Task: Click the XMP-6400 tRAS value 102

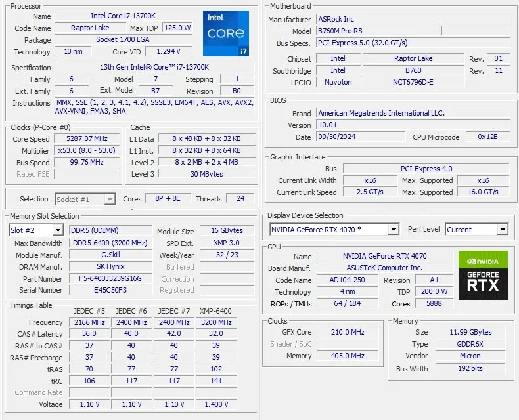Action: point(216,369)
